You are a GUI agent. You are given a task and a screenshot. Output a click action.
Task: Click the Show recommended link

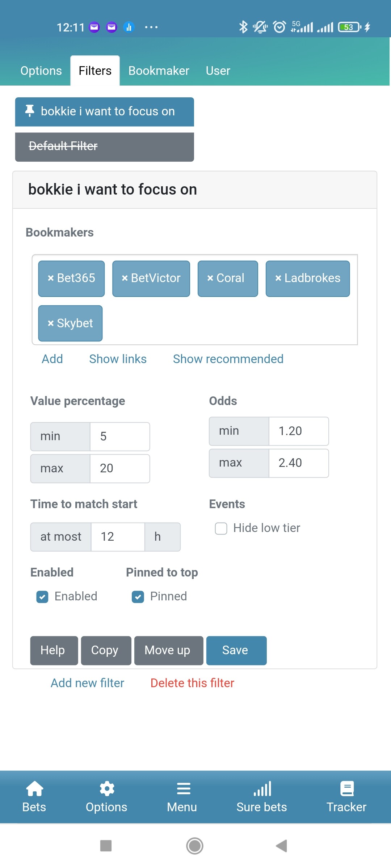tap(228, 359)
